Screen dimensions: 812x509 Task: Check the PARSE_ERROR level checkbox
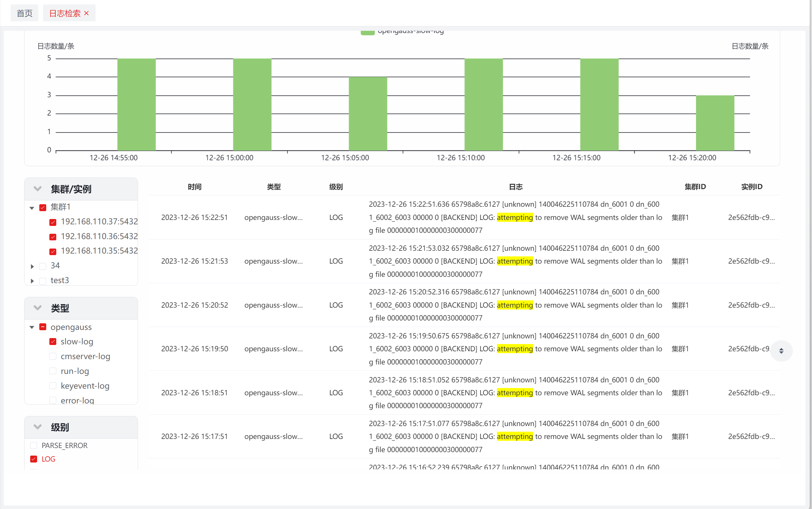point(34,446)
